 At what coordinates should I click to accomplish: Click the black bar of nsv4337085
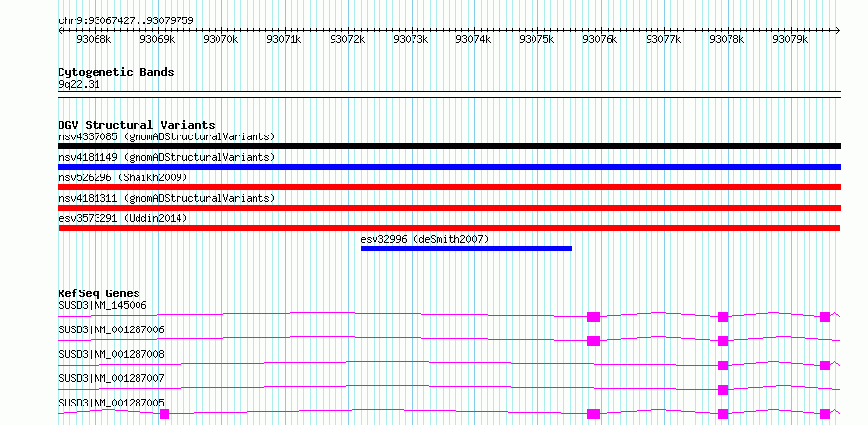(449, 146)
